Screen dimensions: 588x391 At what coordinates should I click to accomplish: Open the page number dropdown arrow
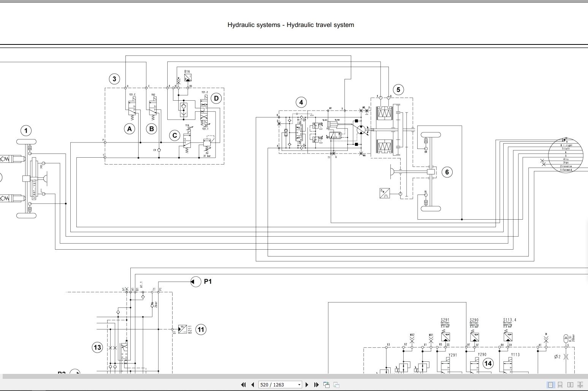pyautogui.click(x=299, y=385)
